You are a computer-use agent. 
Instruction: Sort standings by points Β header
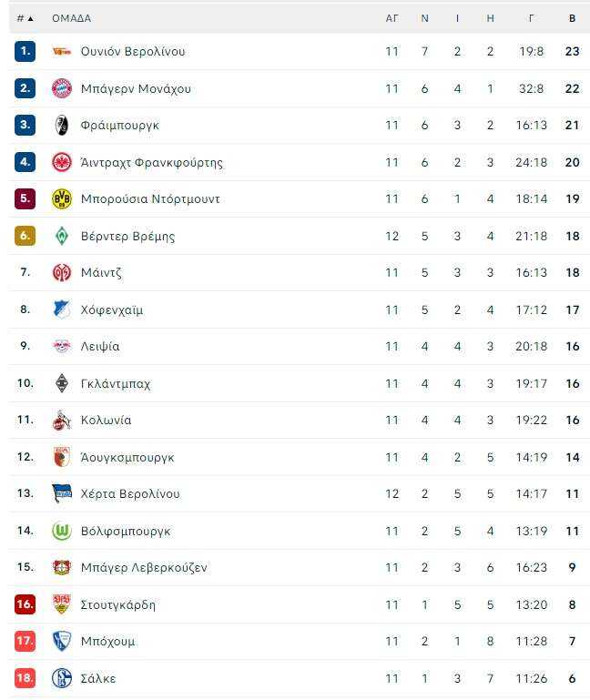click(572, 18)
